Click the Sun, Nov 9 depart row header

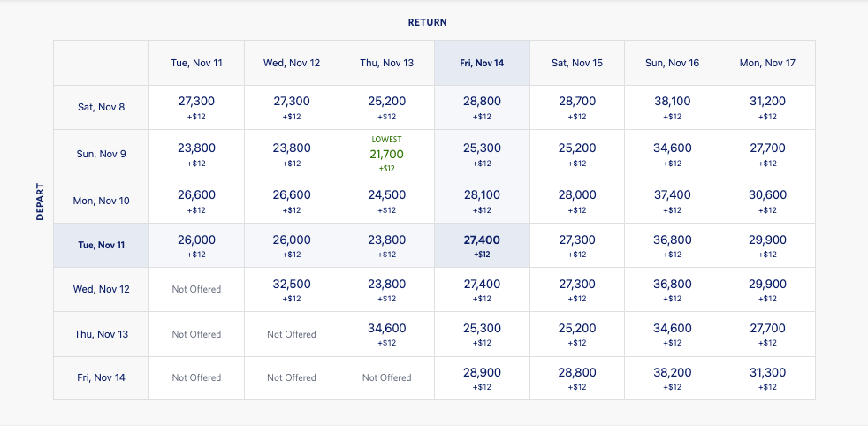pyautogui.click(x=101, y=154)
